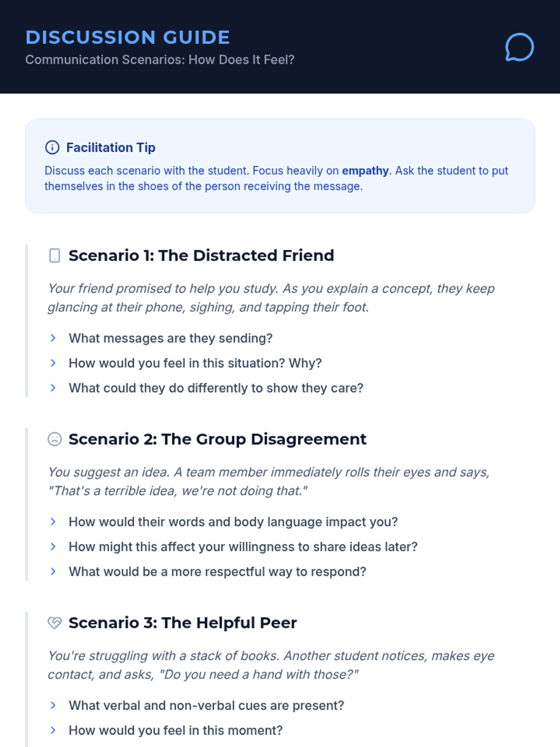Viewport: 560px width, 747px height.
Task: Select the Scenario 1: The Distracted Friend heading
Action: [201, 256]
